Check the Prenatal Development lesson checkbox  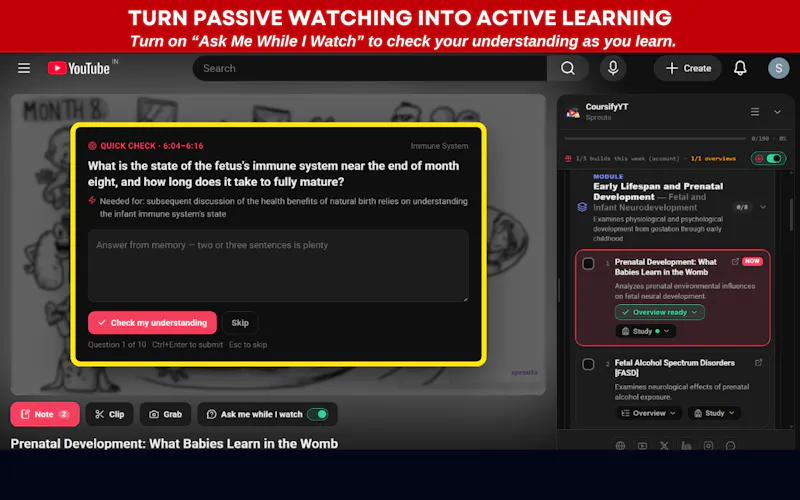pos(588,264)
